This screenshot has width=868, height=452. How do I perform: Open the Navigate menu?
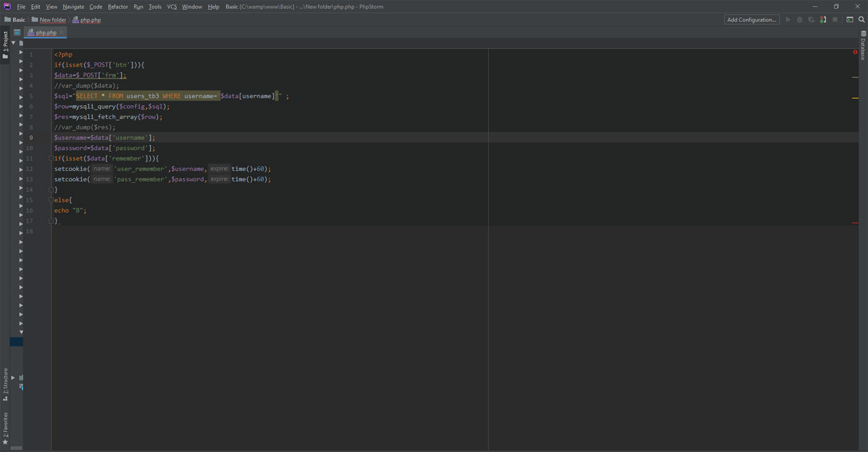pyautogui.click(x=73, y=7)
